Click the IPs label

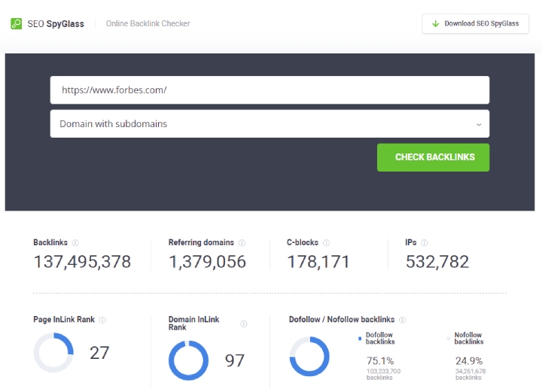click(x=411, y=242)
